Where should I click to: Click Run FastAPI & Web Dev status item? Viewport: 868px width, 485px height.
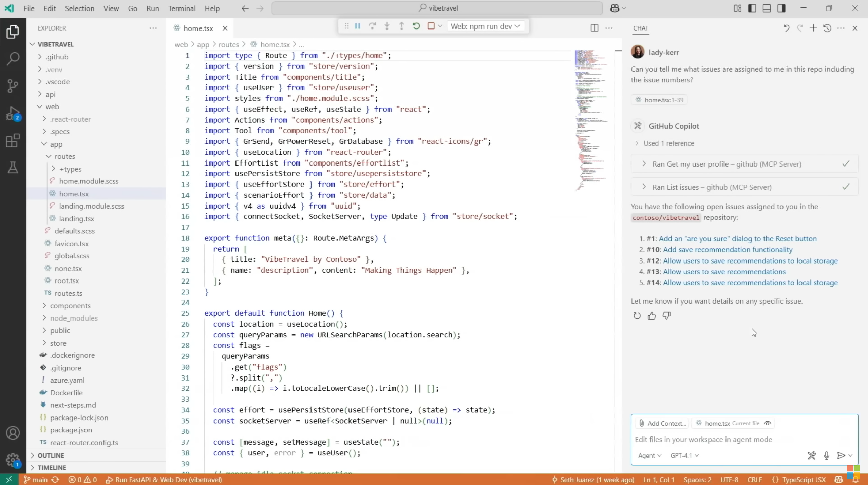click(164, 480)
